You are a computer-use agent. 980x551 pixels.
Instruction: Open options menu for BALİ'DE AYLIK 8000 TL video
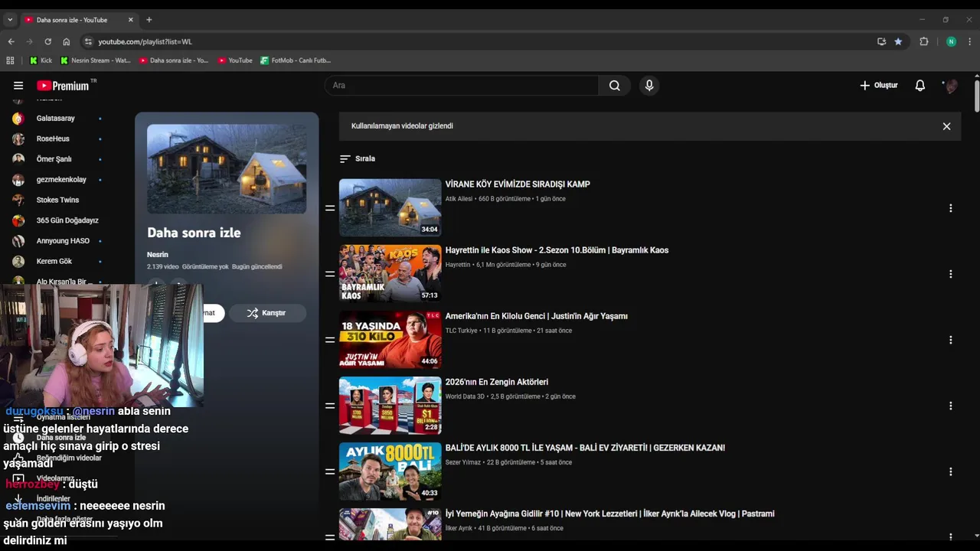pyautogui.click(x=950, y=471)
